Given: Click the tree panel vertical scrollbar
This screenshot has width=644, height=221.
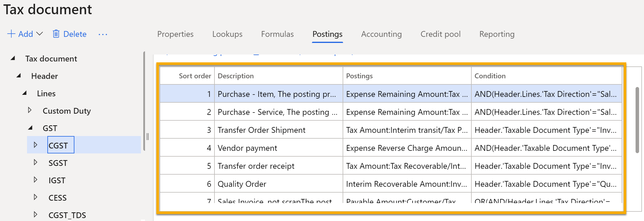Looking at the screenshot, I should [144, 101].
